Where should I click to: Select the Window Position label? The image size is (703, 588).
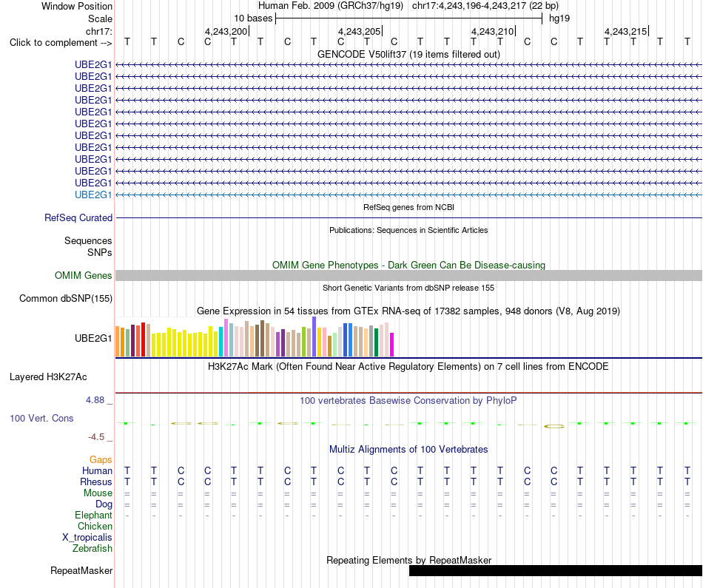pyautogui.click(x=77, y=6)
